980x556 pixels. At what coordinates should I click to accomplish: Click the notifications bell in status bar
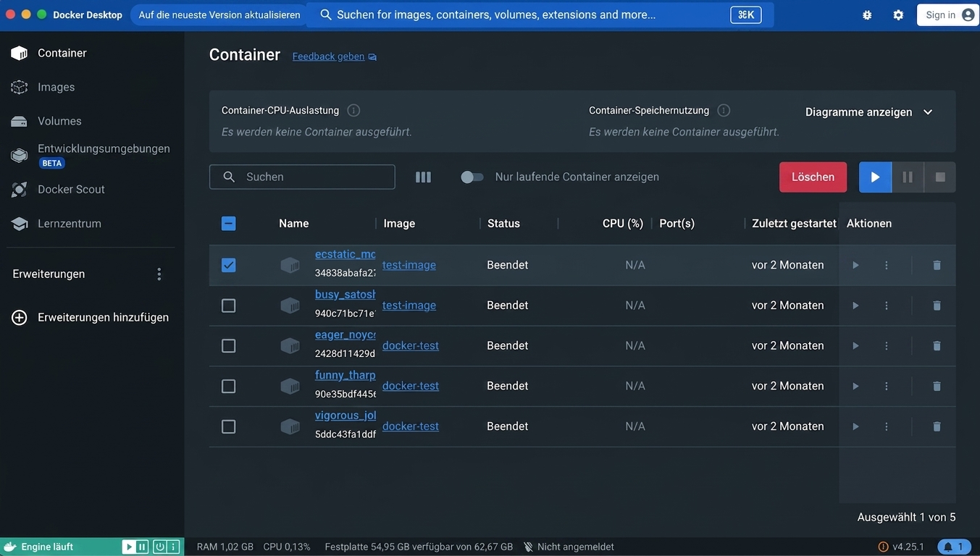(x=955, y=547)
